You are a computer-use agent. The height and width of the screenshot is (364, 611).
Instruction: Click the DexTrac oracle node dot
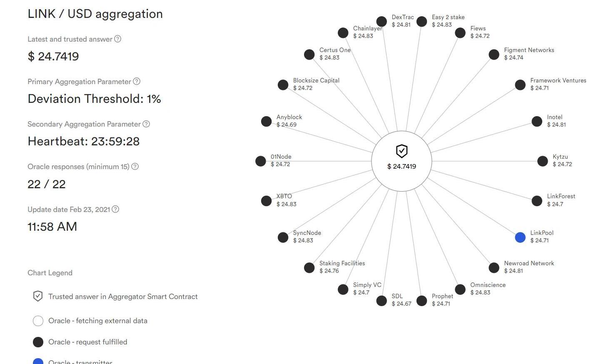click(382, 22)
